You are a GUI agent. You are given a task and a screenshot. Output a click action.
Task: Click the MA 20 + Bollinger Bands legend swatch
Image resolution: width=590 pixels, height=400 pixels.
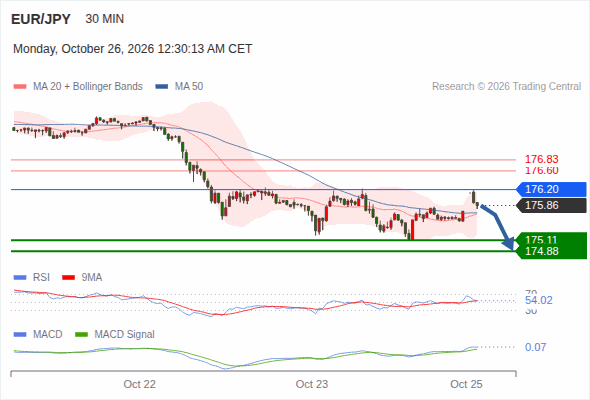[20, 87]
